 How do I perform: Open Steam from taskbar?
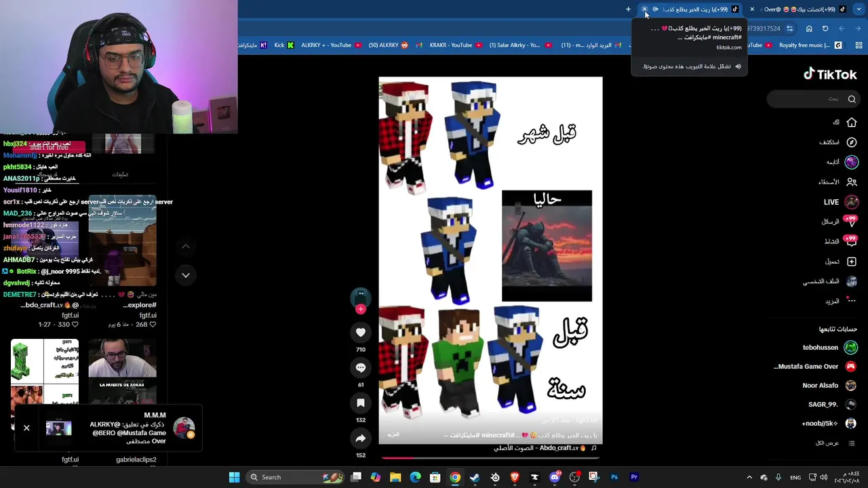pyautogui.click(x=475, y=477)
